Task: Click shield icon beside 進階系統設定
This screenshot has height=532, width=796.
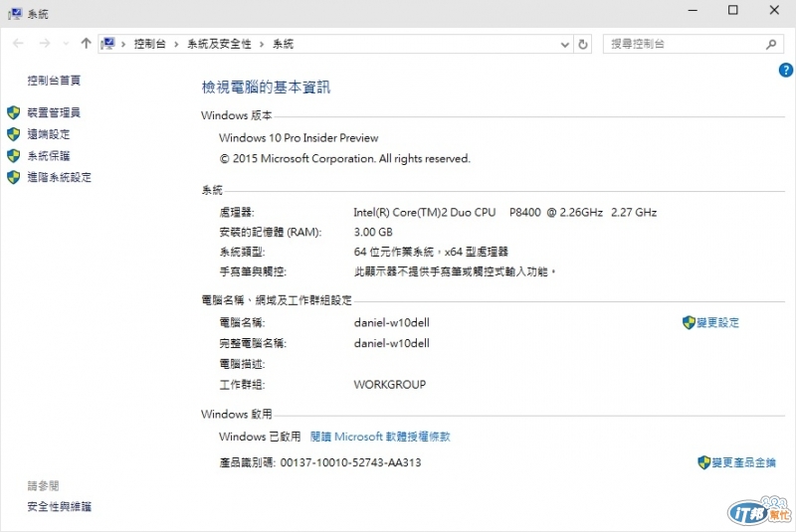Action: tap(13, 178)
